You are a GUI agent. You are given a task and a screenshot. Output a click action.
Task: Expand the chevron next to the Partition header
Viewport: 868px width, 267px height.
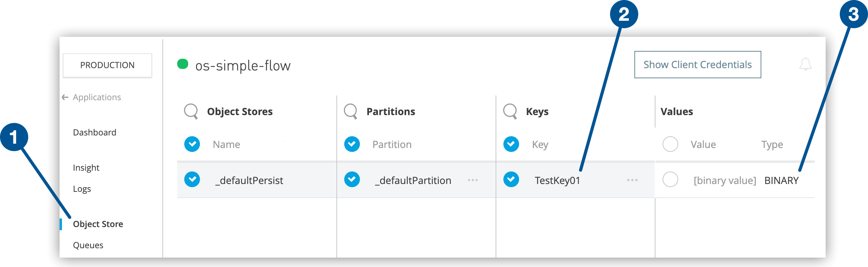tap(352, 144)
